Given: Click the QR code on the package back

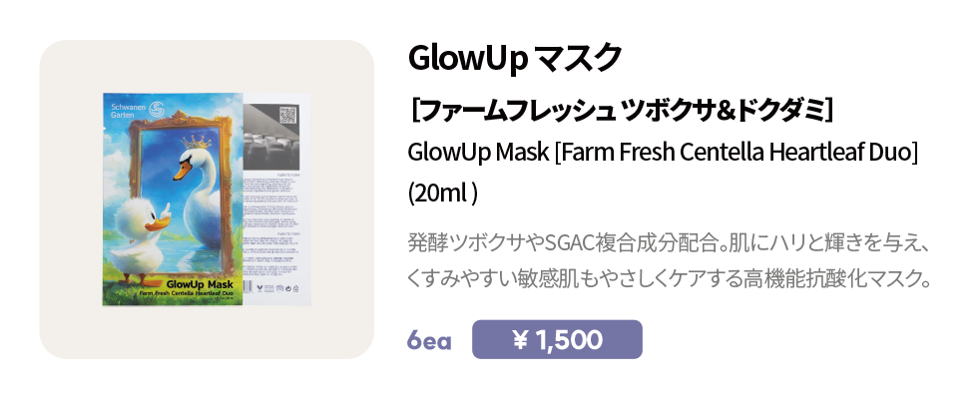Looking at the screenshot, I should point(288,114).
